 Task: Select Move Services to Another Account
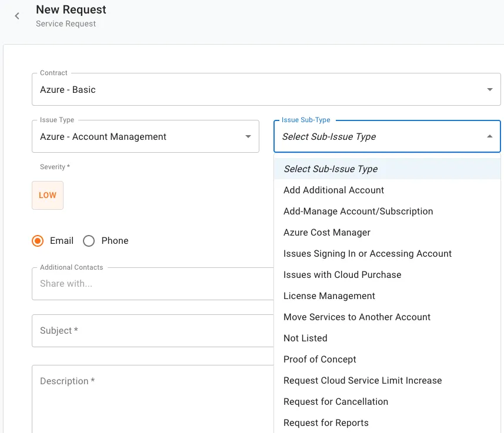click(388, 317)
